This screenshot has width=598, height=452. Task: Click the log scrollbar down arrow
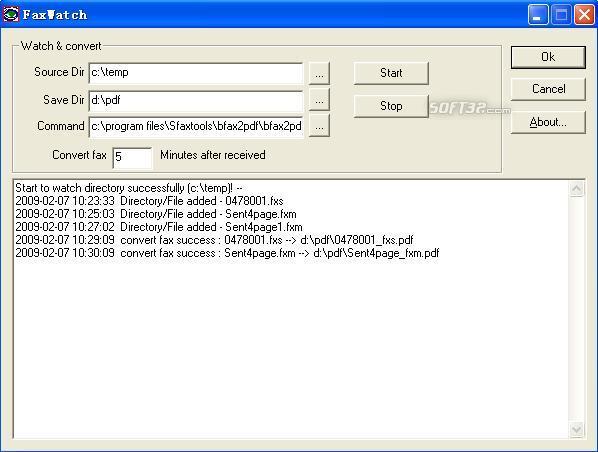(576, 430)
